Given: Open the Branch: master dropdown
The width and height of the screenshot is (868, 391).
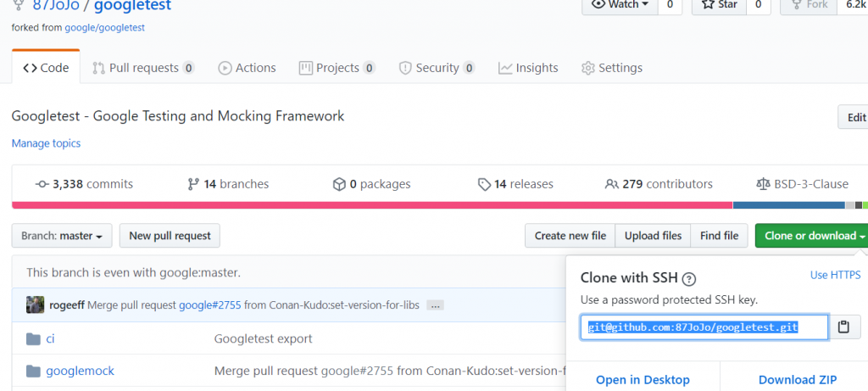Looking at the screenshot, I should point(62,236).
